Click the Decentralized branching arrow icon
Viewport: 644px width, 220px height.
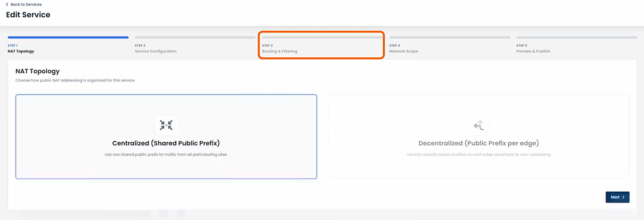pos(479,125)
